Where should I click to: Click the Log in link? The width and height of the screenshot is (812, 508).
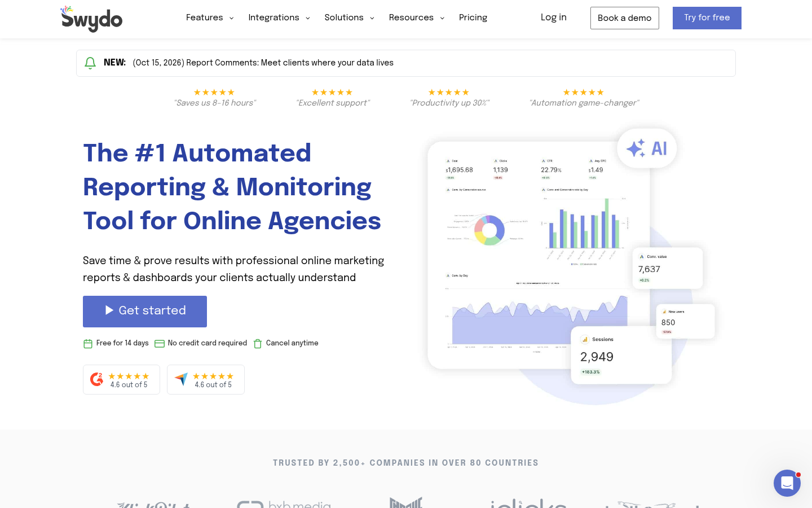click(554, 17)
